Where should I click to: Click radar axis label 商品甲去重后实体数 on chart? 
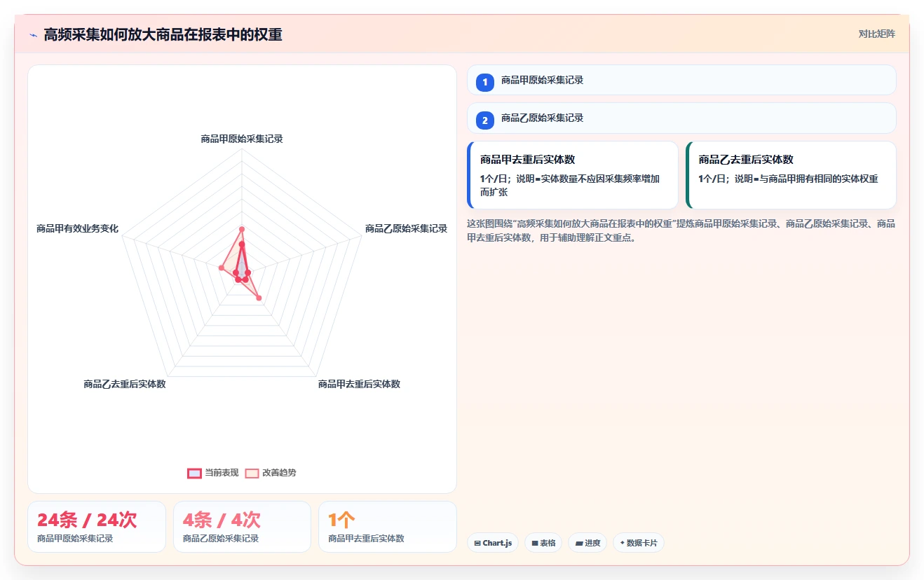pos(359,384)
